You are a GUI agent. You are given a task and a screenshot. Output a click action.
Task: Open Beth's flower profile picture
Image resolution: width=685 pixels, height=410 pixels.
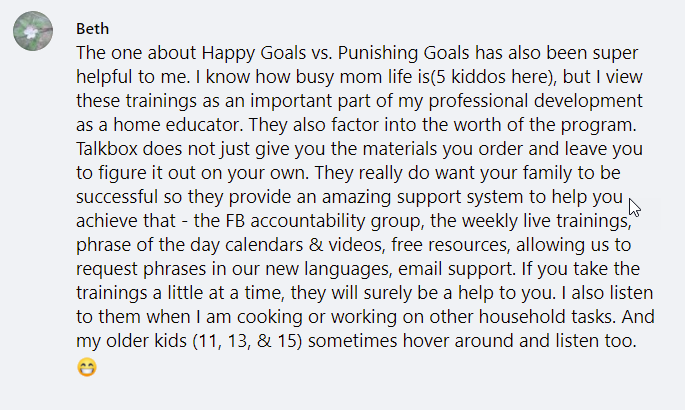[33, 31]
